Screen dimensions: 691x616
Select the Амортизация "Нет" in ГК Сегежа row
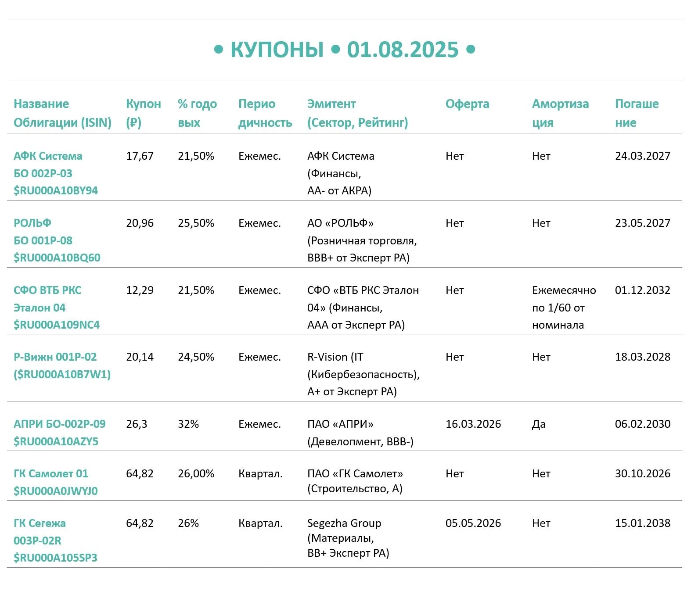[x=541, y=523]
